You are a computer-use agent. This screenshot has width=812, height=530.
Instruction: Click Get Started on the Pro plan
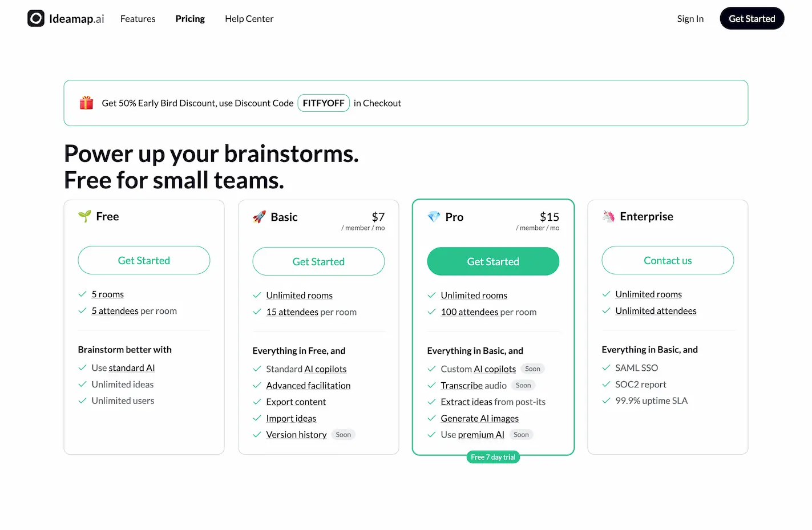tap(493, 261)
